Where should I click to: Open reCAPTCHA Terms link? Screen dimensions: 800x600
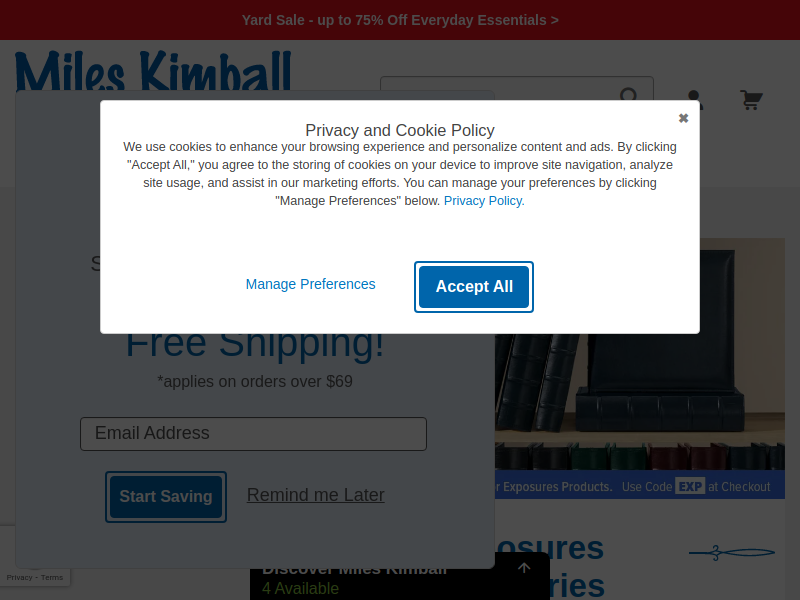(52, 578)
